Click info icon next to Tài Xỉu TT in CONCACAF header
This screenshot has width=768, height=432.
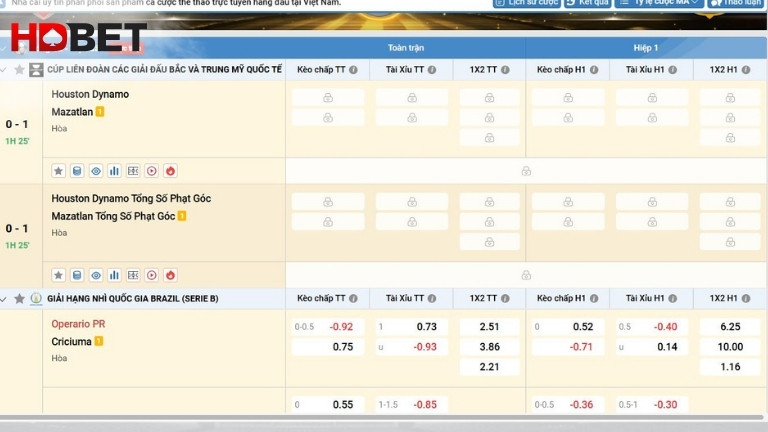point(432,70)
